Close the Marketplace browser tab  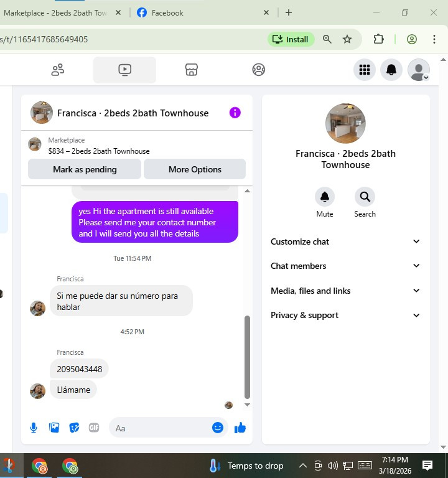click(118, 12)
